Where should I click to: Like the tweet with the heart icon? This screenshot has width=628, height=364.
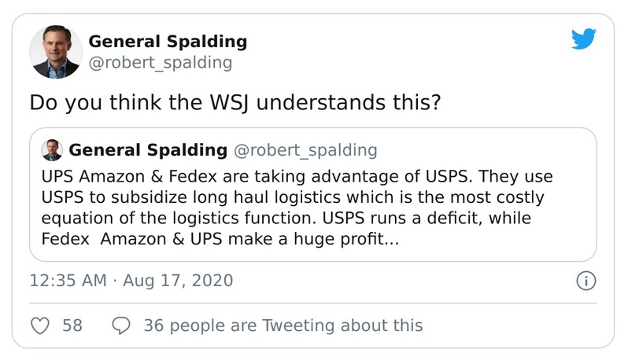coord(39,325)
